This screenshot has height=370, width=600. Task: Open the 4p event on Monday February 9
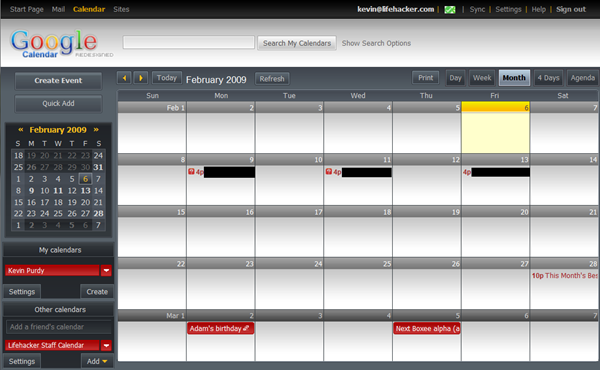(x=221, y=172)
